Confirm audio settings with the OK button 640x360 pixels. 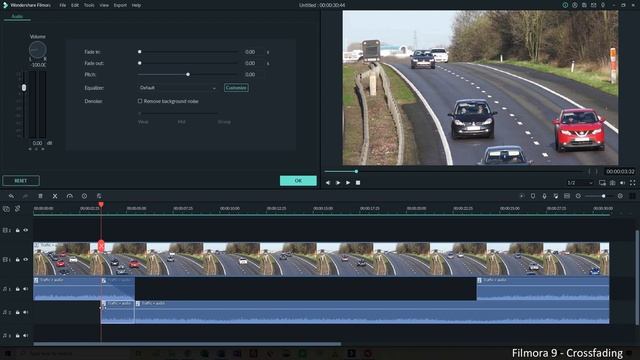pyautogui.click(x=298, y=180)
